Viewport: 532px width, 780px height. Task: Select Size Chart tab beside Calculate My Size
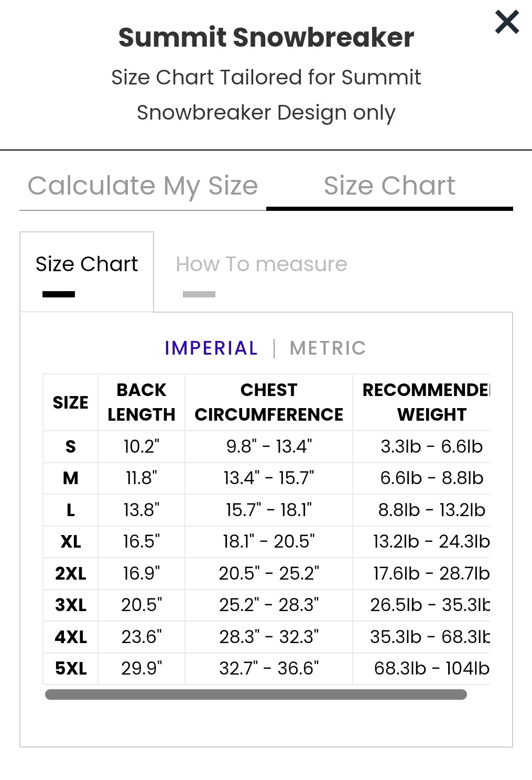point(389,186)
